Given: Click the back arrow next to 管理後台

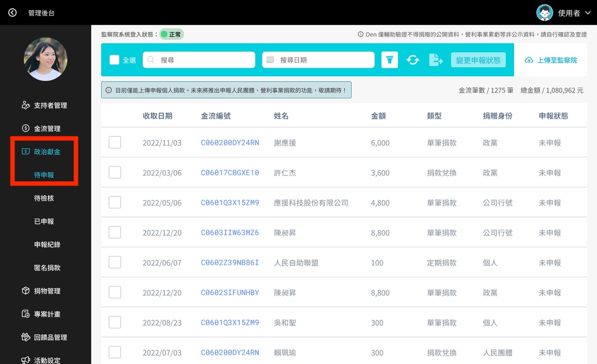Looking at the screenshot, I should [x=12, y=12].
